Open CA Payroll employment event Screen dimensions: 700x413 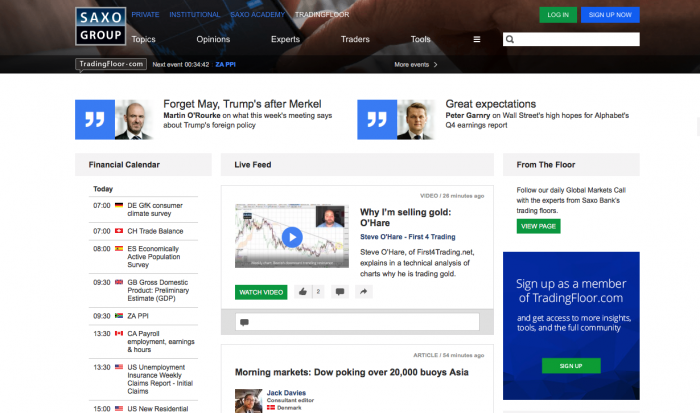coord(161,342)
